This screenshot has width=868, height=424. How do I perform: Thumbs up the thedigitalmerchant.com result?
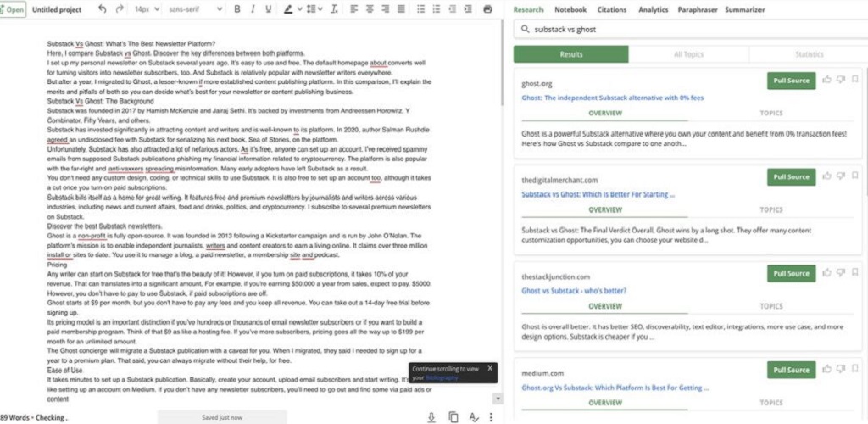(827, 176)
